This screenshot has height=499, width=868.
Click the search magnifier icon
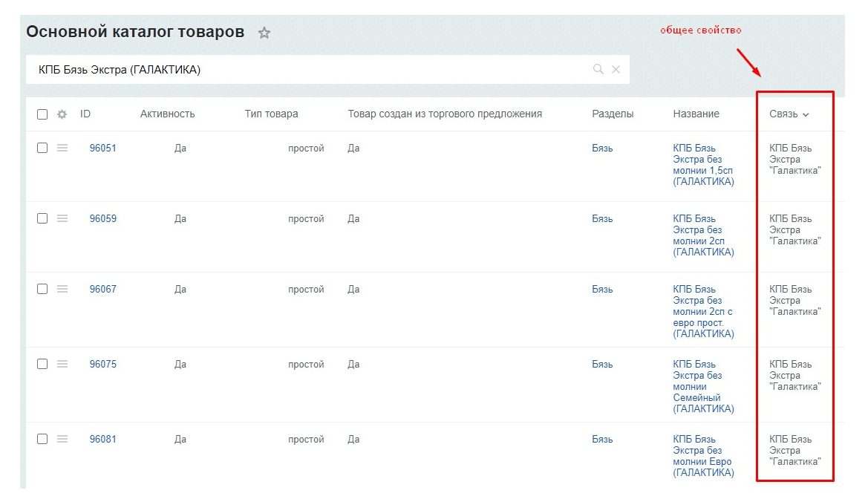(598, 70)
